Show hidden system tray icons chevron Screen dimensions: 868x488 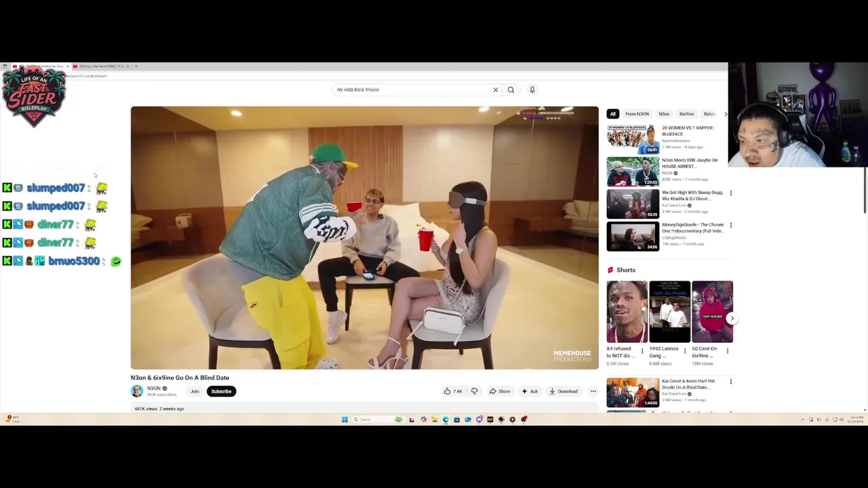803,420
